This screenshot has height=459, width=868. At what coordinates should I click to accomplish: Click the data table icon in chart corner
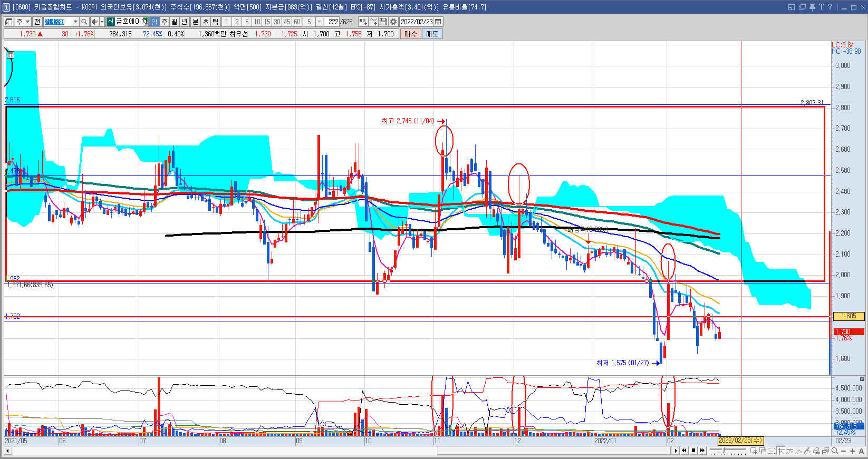point(10,54)
